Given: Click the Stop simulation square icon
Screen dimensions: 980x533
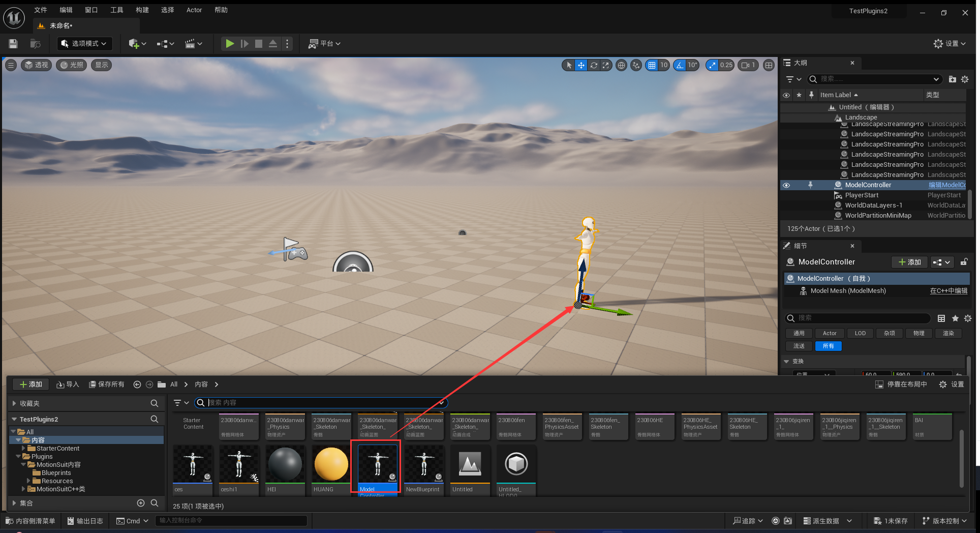Looking at the screenshot, I should (259, 44).
